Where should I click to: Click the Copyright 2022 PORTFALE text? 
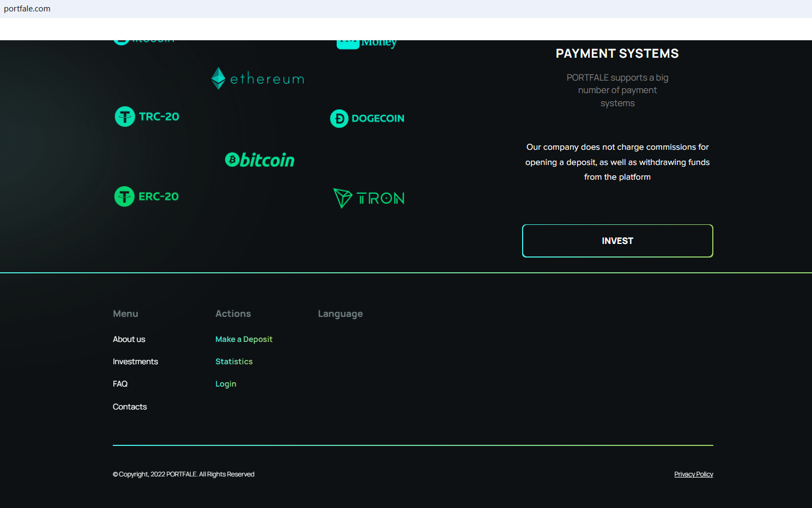tap(184, 474)
